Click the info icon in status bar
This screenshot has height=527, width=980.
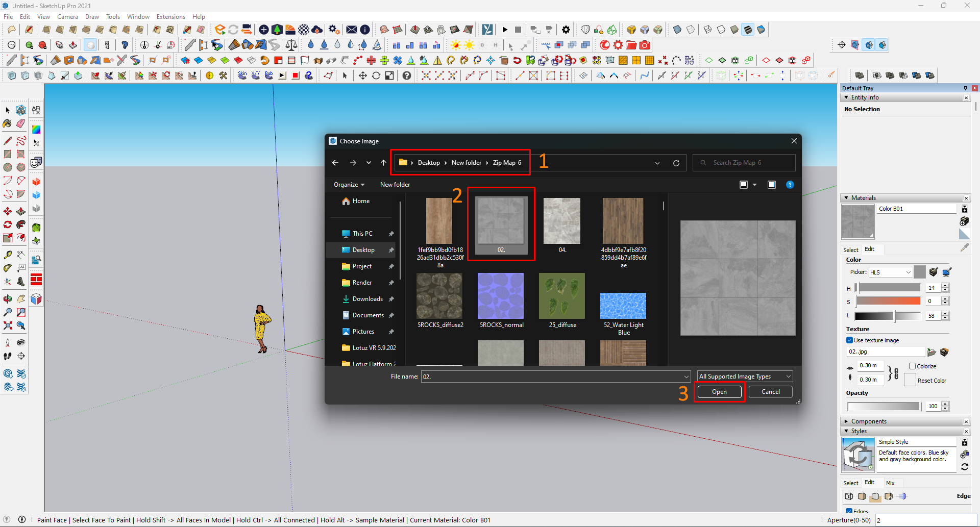point(22,519)
